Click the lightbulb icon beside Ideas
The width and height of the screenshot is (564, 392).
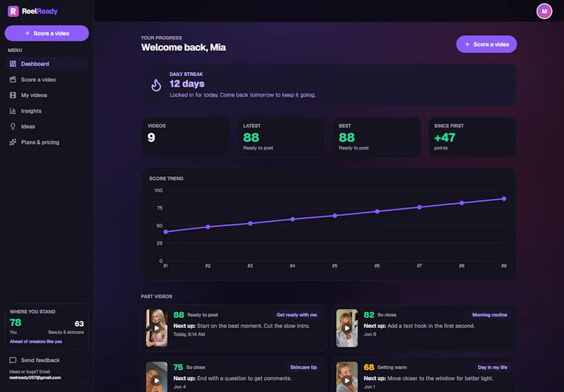[13, 127]
